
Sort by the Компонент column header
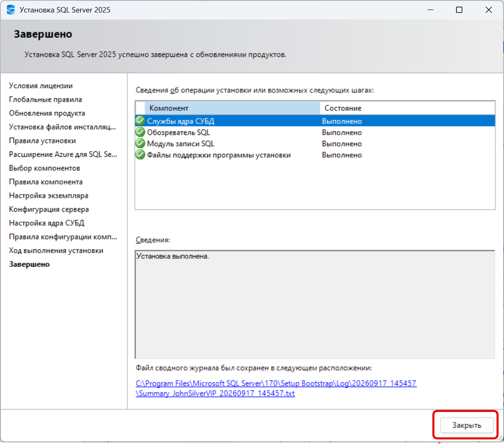(232, 108)
